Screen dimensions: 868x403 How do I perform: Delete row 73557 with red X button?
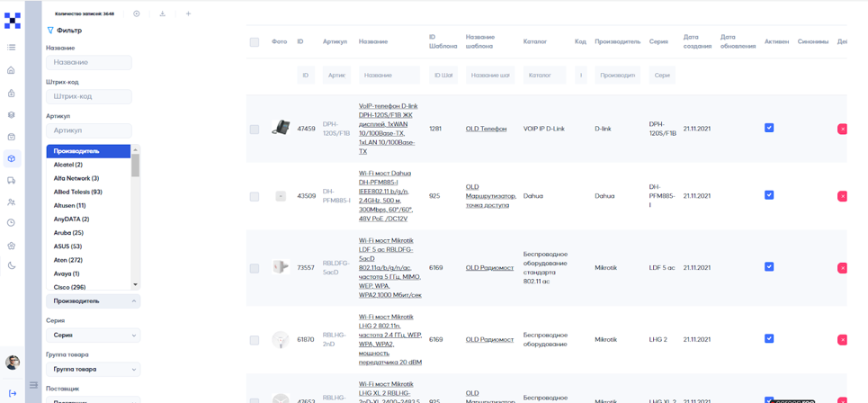[x=842, y=268]
